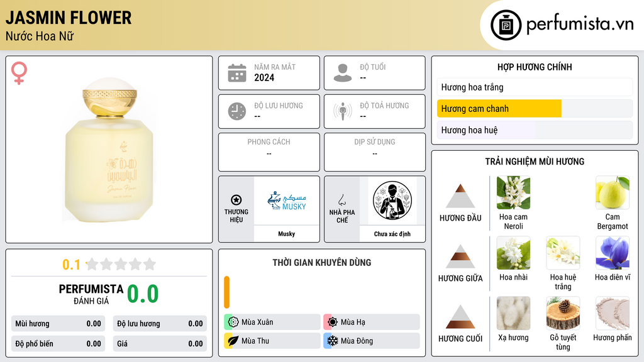Viewport: 644px width, 362px height.
Task: Select the Hương phấn note image
Action: (x=613, y=313)
